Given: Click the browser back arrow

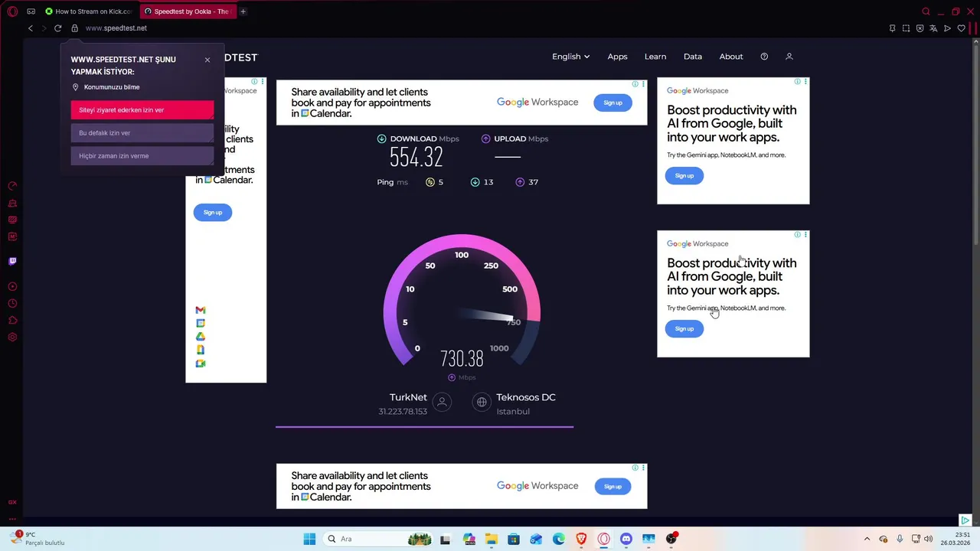Looking at the screenshot, I should point(31,28).
